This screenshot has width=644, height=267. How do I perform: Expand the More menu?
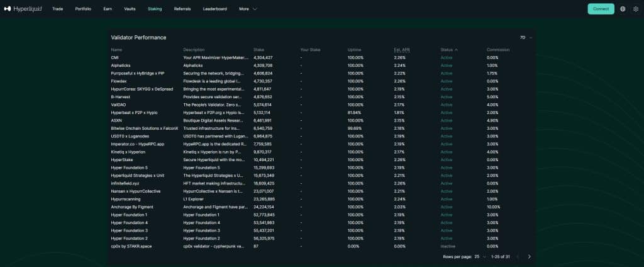[248, 9]
